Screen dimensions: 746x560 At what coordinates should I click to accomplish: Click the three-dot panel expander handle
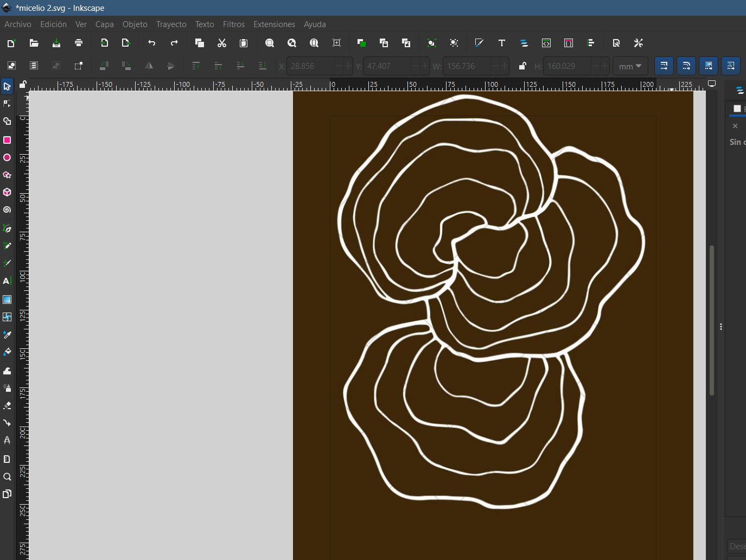721,327
